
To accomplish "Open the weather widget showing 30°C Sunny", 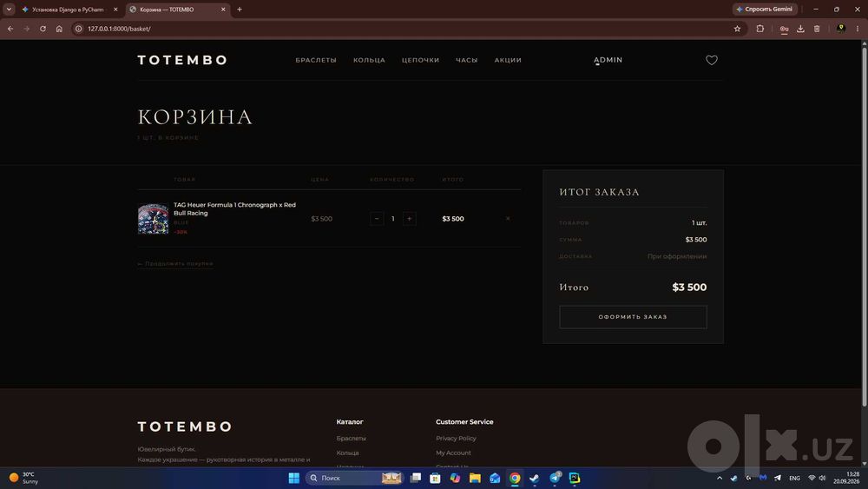I will click(23, 478).
